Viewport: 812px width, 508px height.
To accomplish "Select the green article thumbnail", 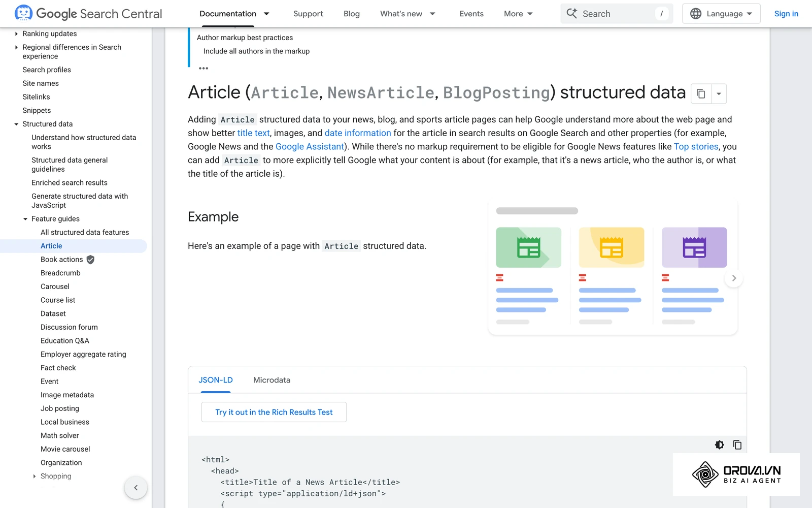I will 528,247.
